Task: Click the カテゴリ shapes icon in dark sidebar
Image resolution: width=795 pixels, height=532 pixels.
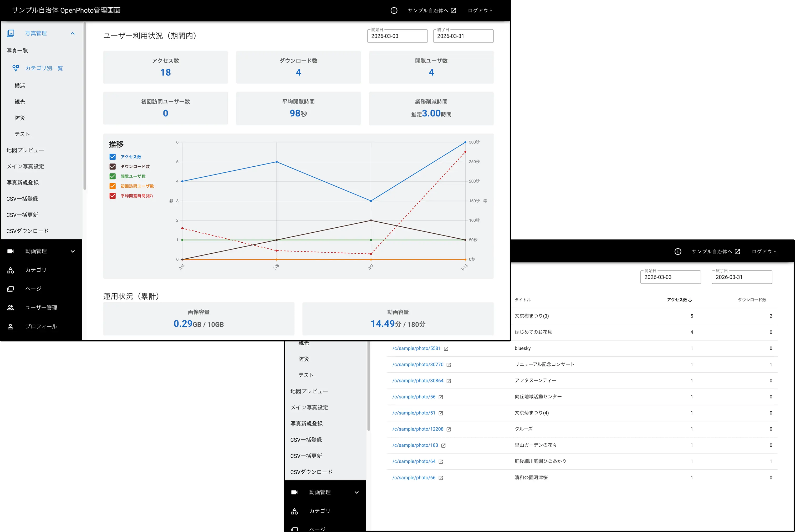Action: pos(11,270)
